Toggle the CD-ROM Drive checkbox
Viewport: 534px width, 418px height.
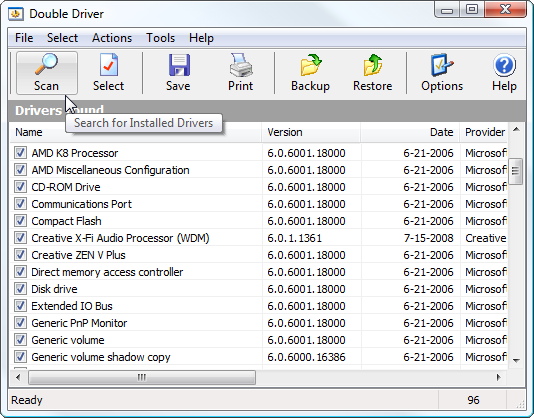click(20, 187)
